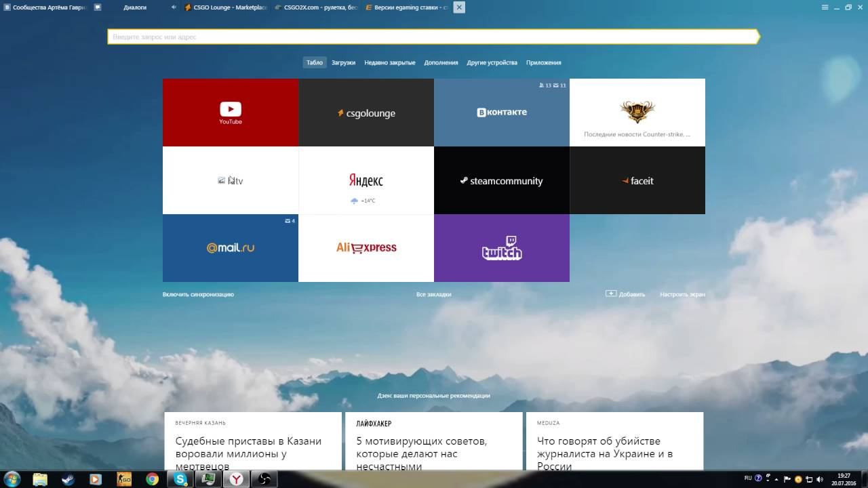Open the Другие устройства tab
868x488 pixels.
[492, 62]
